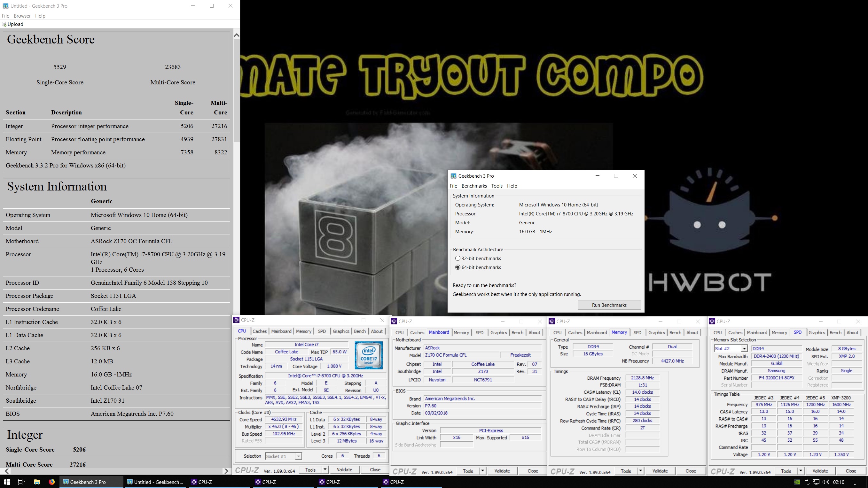Click the horizontal scrollbar left arrow in Geekbench results
Viewport: 868px width, 488px height.
pyautogui.click(x=7, y=471)
